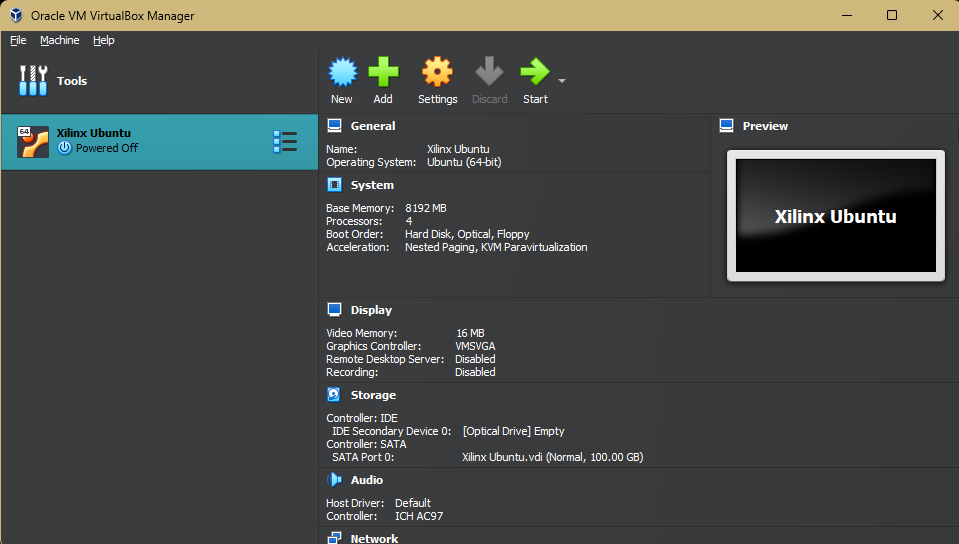The width and height of the screenshot is (959, 544).
Task: Open the Audio section heading link
Action: point(366,480)
